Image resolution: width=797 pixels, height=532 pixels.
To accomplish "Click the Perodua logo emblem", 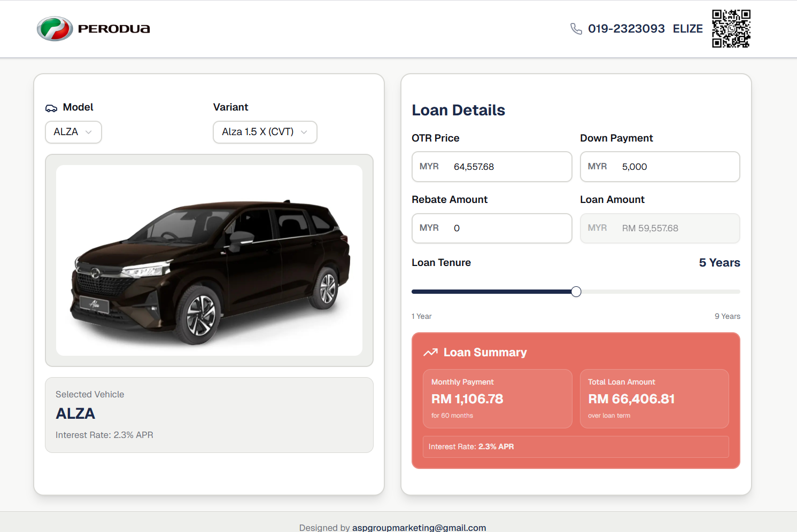I will pos(55,29).
